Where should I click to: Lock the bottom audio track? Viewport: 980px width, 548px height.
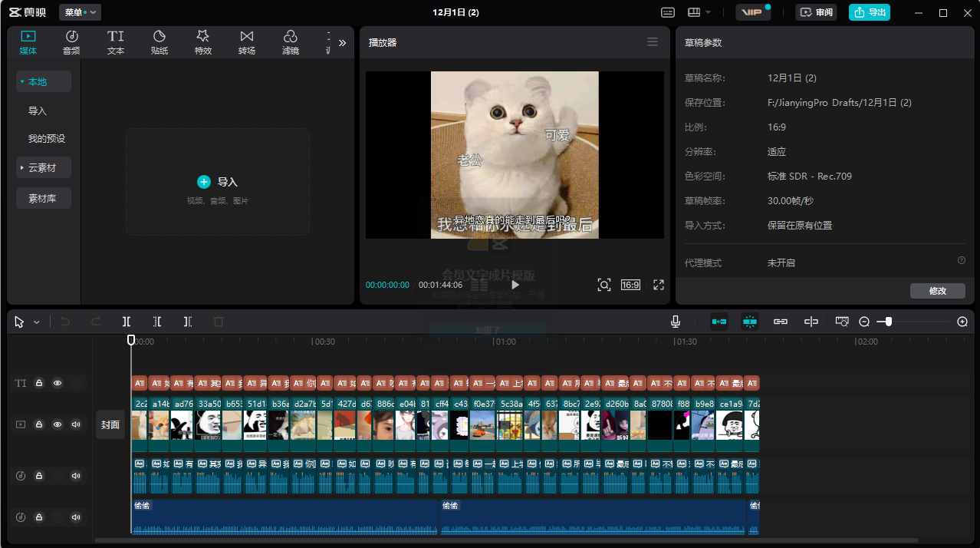pyautogui.click(x=39, y=517)
